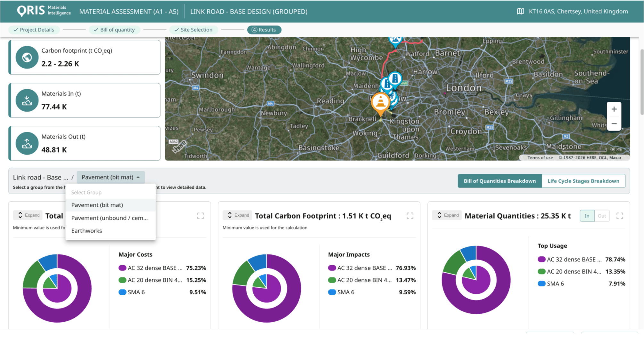Click the ORIS Materials Intelligence logo
The image size is (644, 352).
pos(44,11)
